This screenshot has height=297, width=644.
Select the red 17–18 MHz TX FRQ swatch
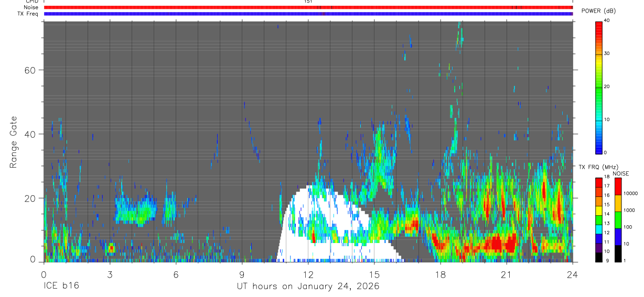pyautogui.click(x=599, y=183)
